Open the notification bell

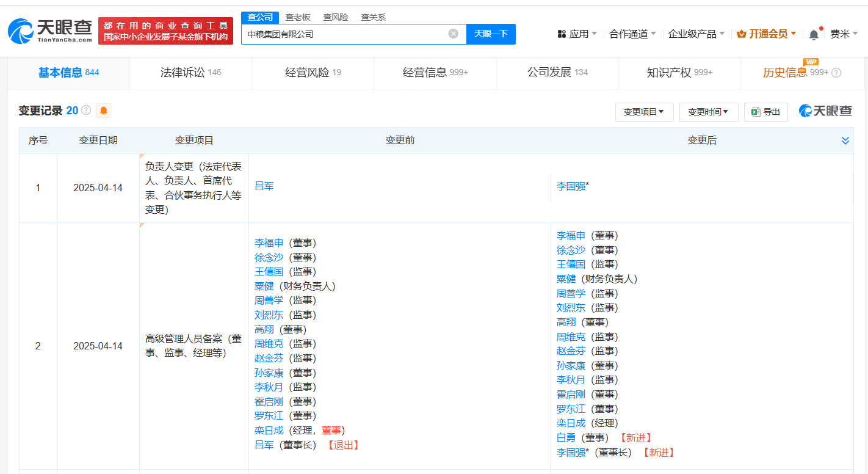point(814,35)
